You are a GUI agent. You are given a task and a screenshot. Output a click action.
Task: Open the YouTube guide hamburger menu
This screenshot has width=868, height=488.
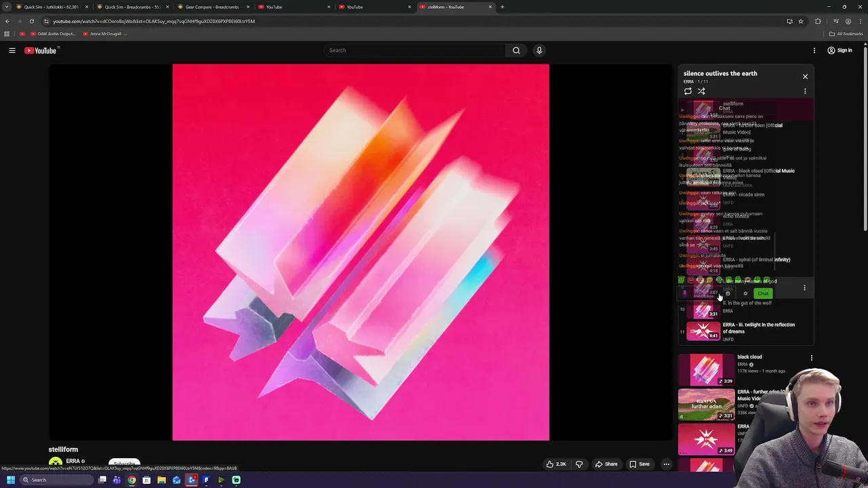click(x=12, y=50)
